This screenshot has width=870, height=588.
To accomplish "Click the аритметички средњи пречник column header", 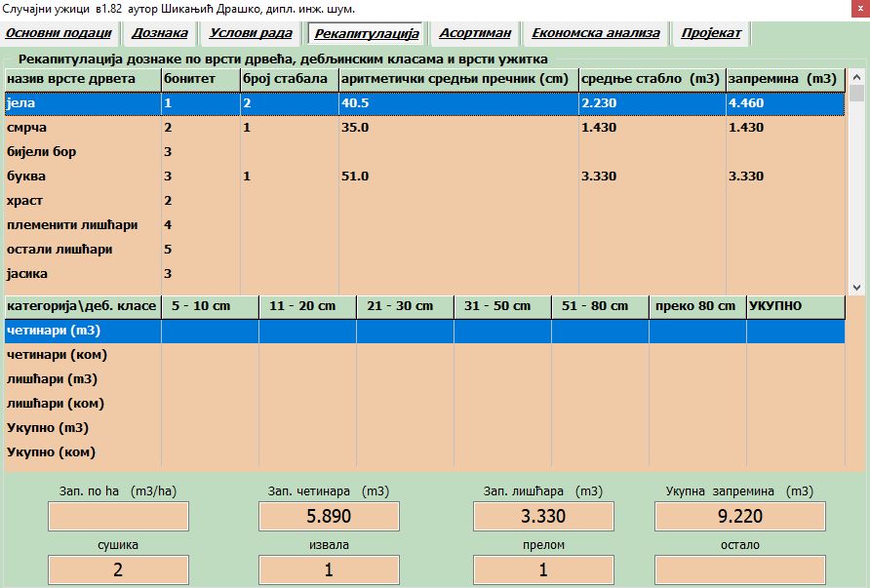I will click(458, 79).
